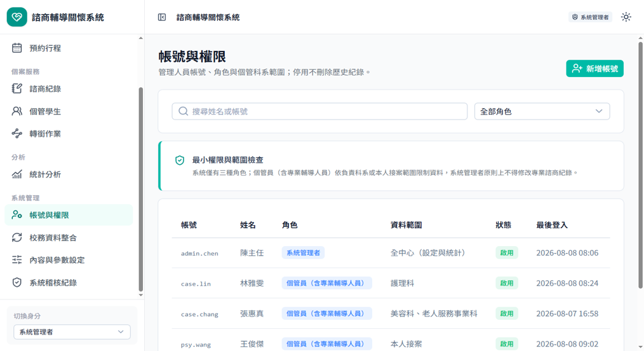Collapse sidebar with panel toggle icon
Image resolution: width=644 pixels, height=351 pixels.
[x=162, y=17]
